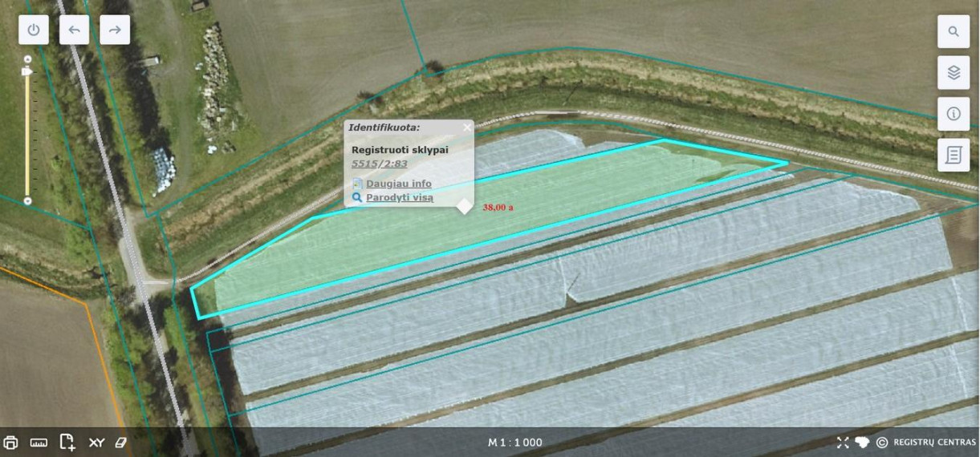The width and height of the screenshot is (980, 457).
Task: Open the map layers panel
Action: point(954,73)
